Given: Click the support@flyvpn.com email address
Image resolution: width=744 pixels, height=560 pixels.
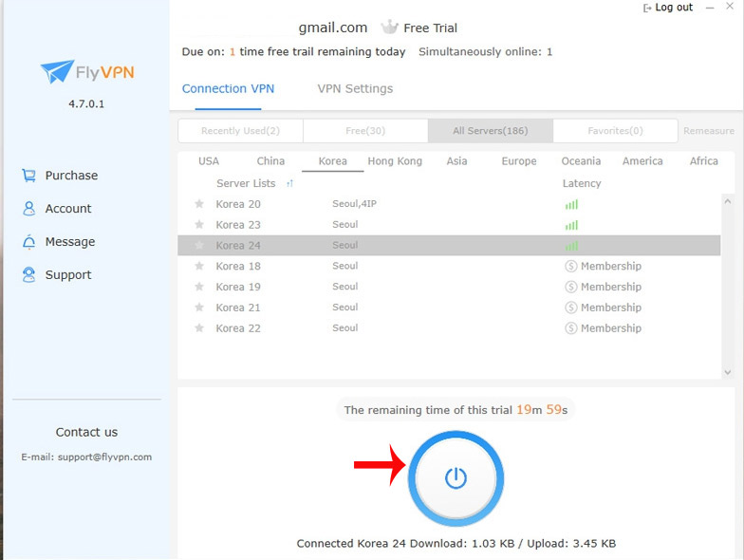Looking at the screenshot, I should 104,457.
